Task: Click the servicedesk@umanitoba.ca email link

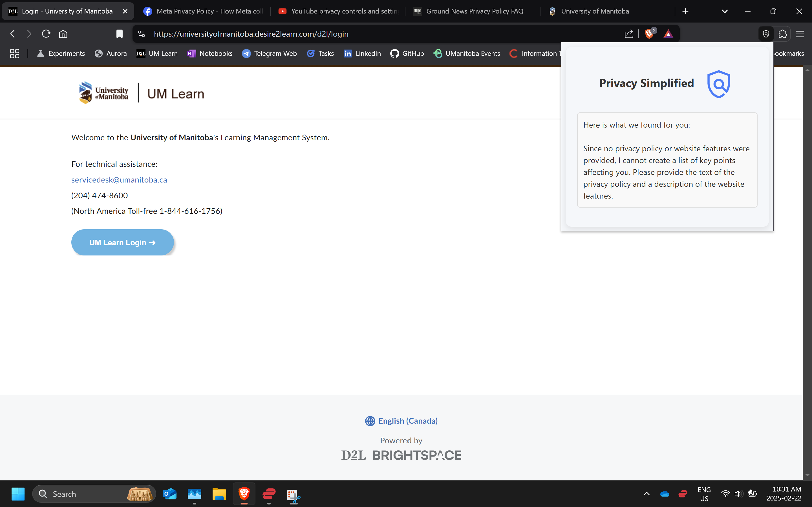Action: (x=119, y=180)
